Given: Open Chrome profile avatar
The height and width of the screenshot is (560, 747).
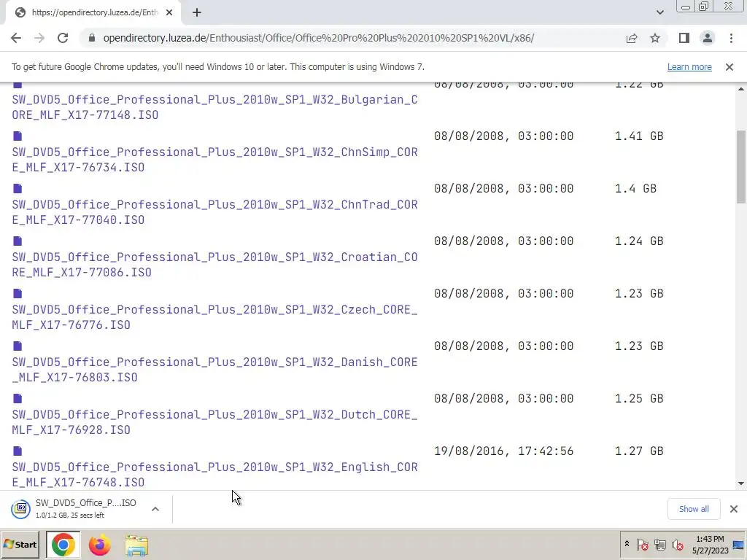Looking at the screenshot, I should (x=708, y=38).
